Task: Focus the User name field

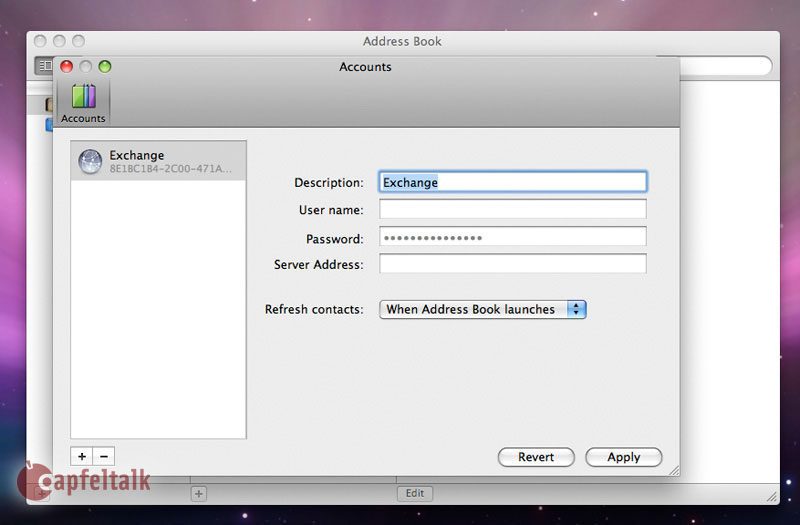Action: 513,209
